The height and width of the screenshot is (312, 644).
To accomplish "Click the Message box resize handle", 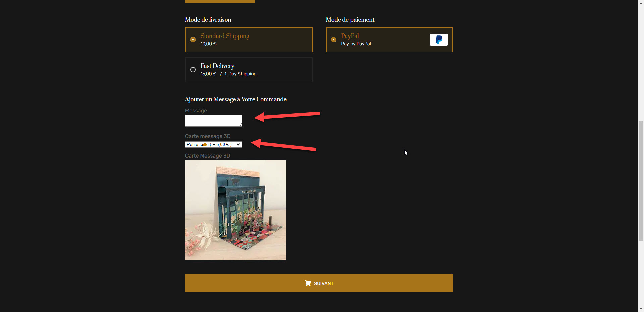I will pyautogui.click(x=240, y=125).
